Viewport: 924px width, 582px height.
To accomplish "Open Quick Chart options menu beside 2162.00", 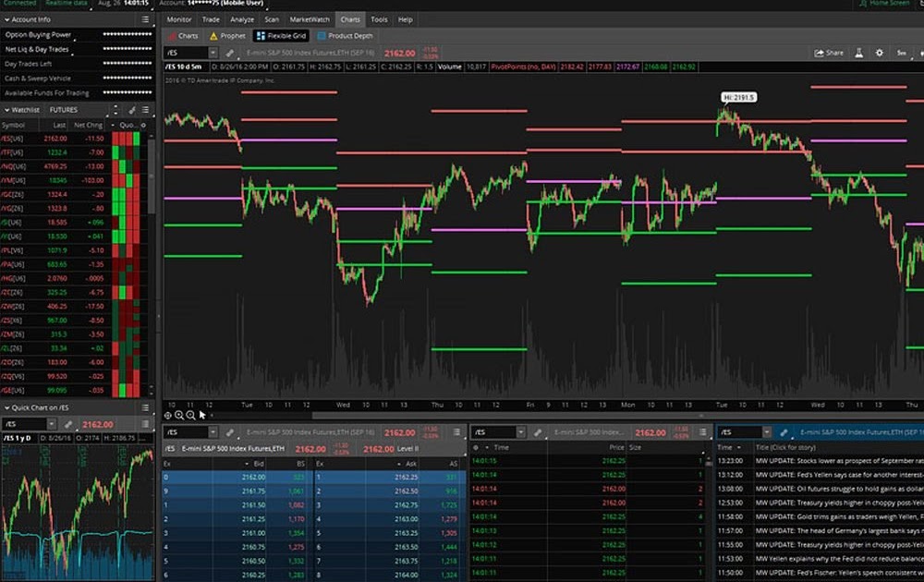I will [146, 424].
